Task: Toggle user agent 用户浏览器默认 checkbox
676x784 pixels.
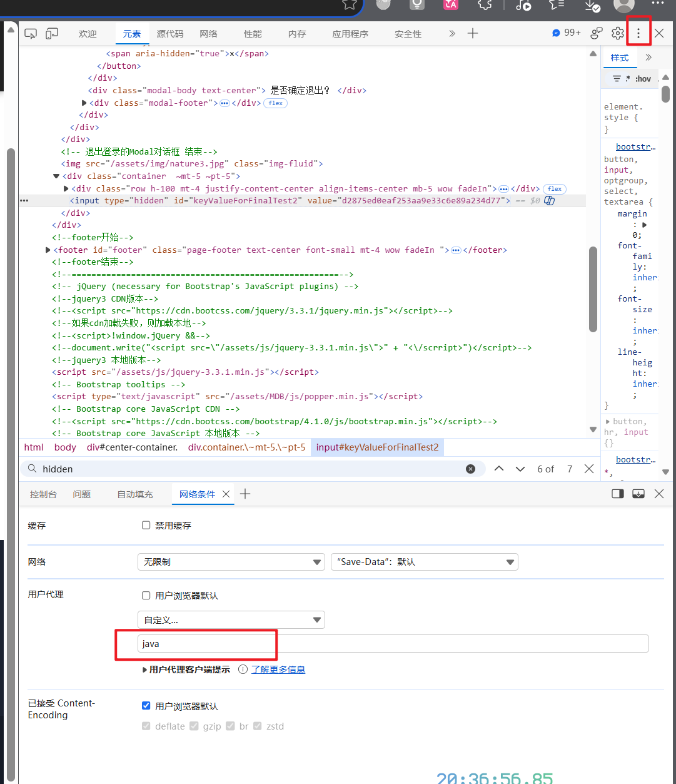Action: [146, 596]
